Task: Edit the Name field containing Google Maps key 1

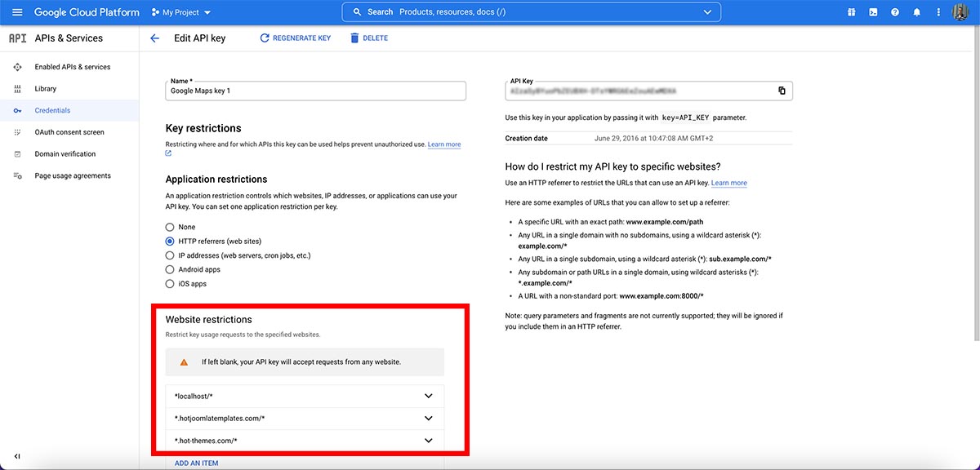Action: [x=316, y=91]
